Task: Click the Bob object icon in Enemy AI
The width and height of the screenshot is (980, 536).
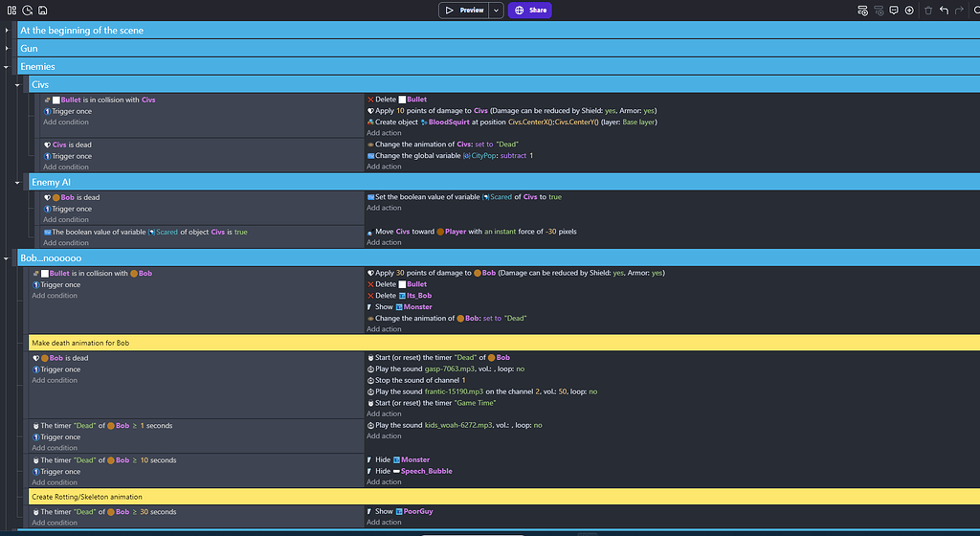Action: pos(56,197)
